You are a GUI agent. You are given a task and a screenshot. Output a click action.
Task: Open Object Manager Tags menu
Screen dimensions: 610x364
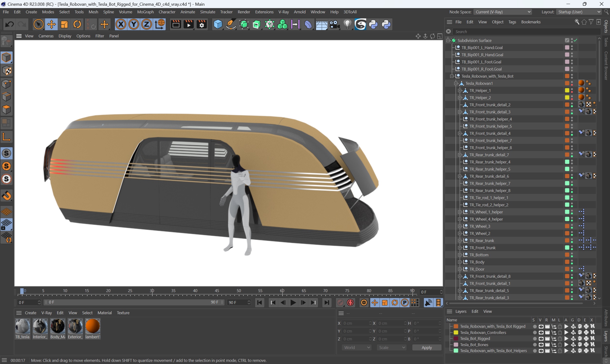point(512,22)
